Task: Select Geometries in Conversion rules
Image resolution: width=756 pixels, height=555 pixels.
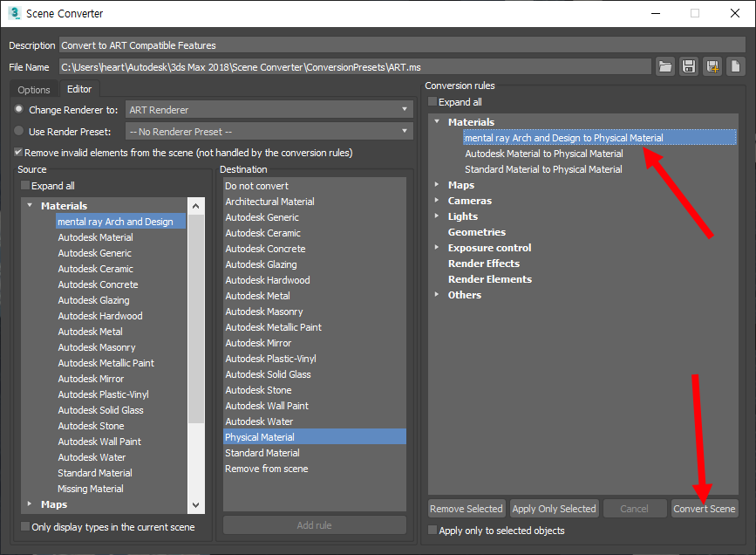Action: [x=477, y=232]
